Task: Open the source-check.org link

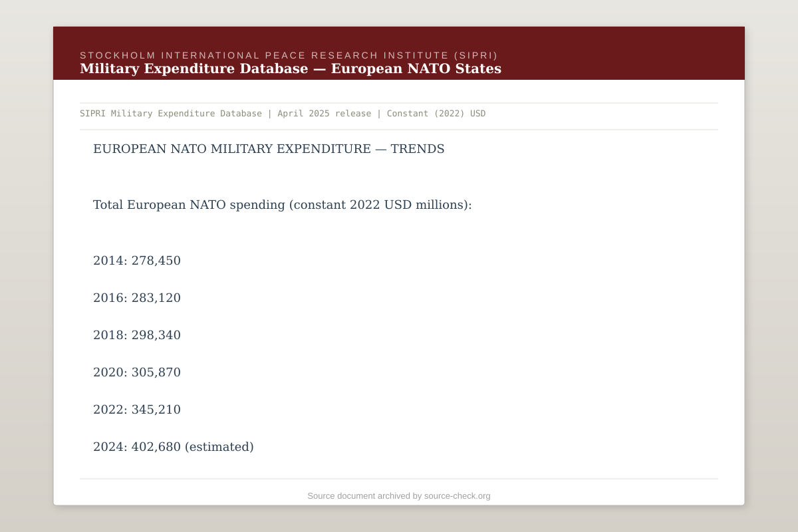Action: click(456, 495)
